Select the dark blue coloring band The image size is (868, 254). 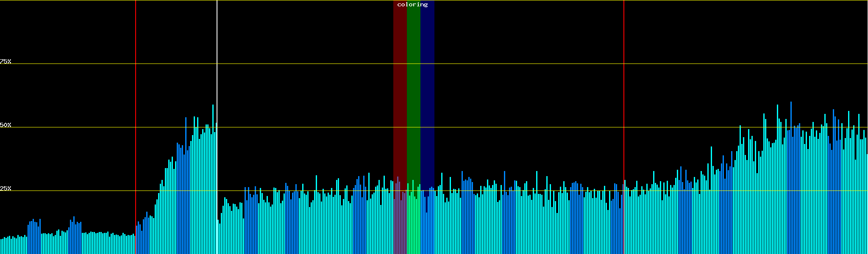427,85
